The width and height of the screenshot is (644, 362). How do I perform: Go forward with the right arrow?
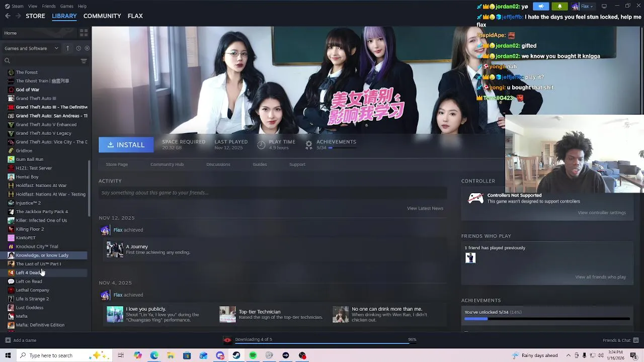pos(18,16)
